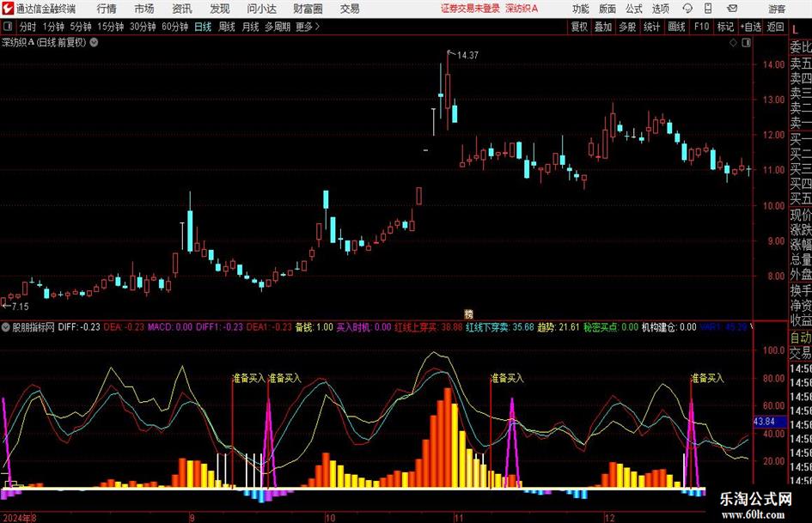The width and height of the screenshot is (812, 523).
Task: Expand the 更多 periods list
Action: tap(308, 27)
